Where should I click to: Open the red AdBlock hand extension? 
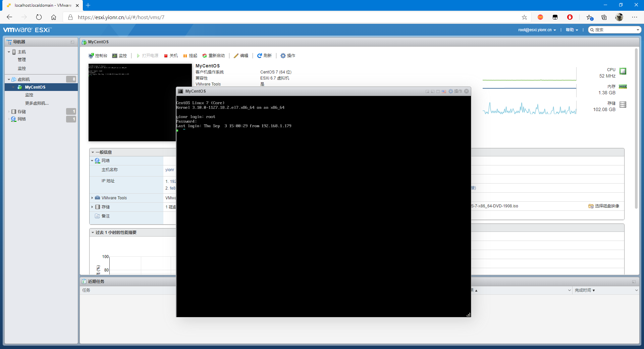point(570,17)
